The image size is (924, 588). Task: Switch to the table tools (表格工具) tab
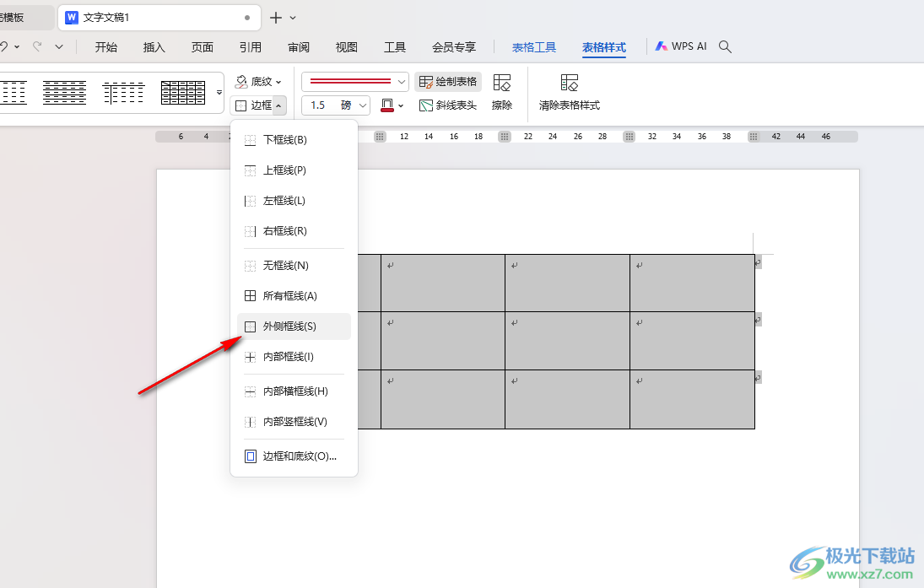534,47
